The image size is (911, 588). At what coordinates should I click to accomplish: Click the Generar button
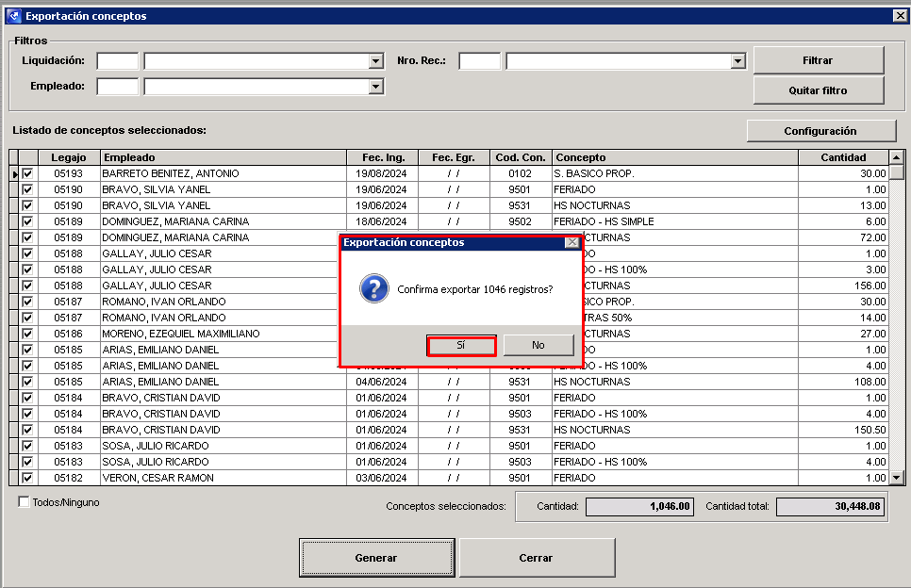pos(376,558)
